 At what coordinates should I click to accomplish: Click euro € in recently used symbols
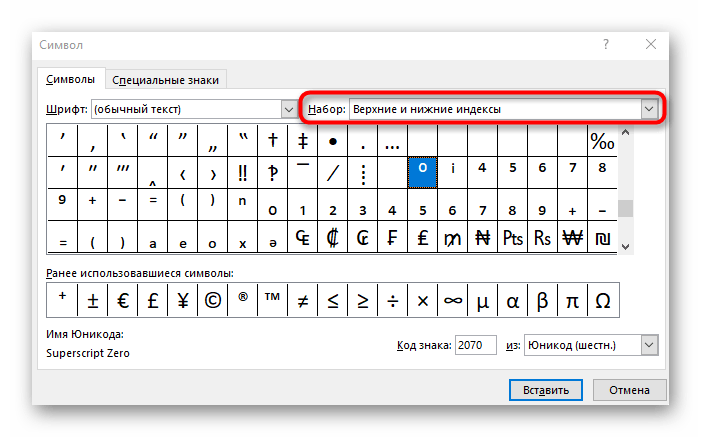122,298
